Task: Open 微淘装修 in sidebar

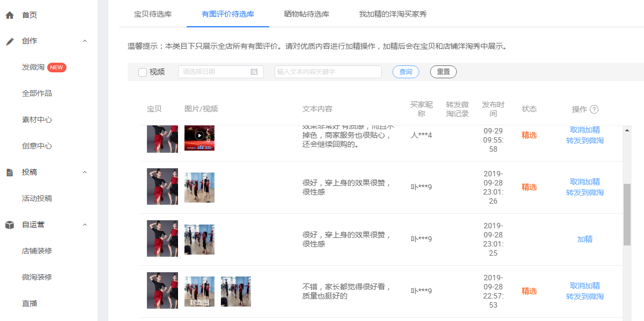Action: tap(37, 278)
